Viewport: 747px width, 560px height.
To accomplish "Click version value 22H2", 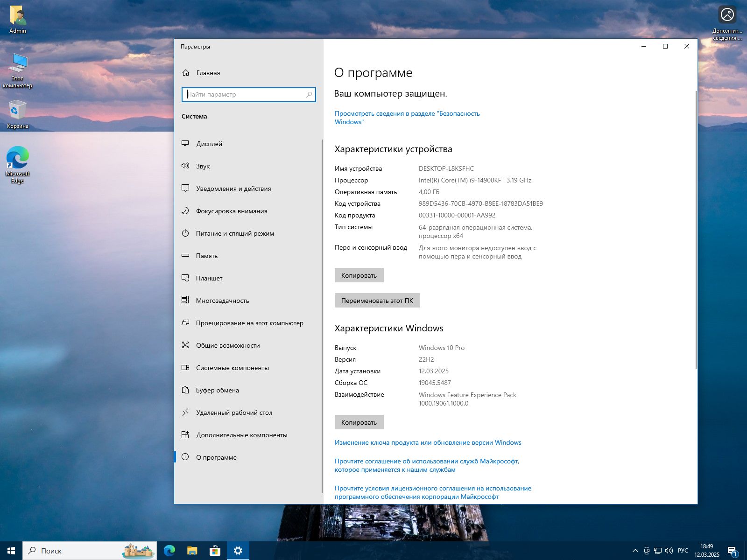I will pos(426,359).
